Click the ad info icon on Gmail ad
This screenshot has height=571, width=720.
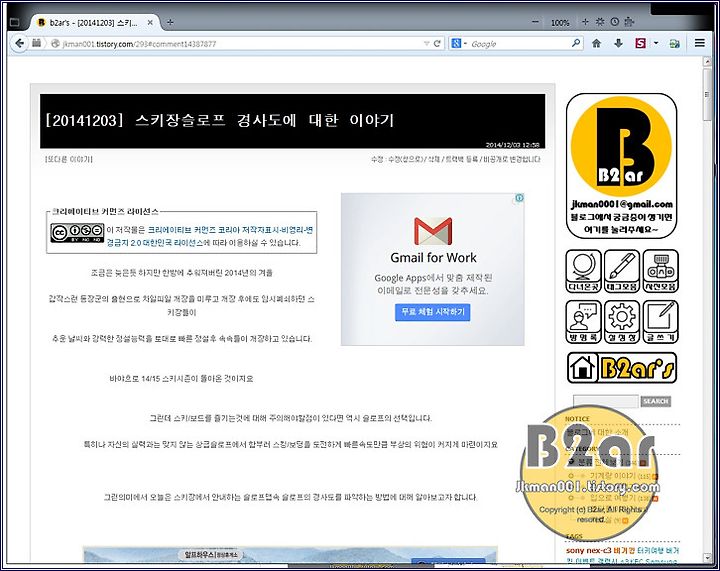tap(519, 198)
